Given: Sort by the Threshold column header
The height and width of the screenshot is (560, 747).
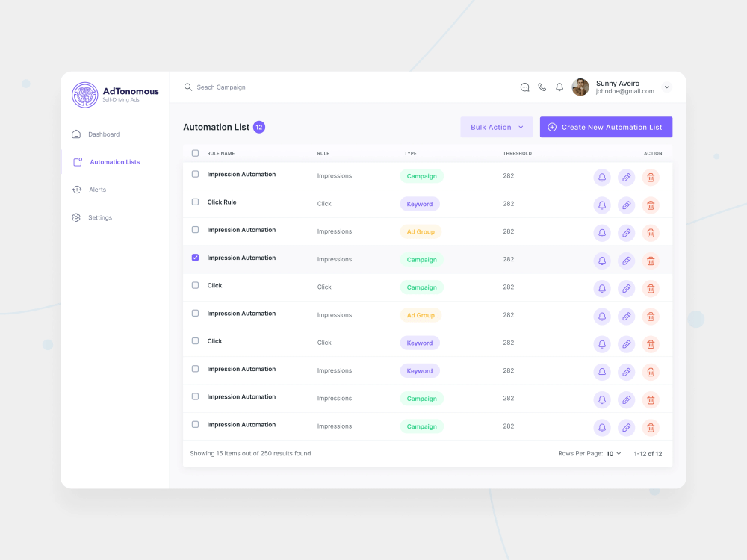Looking at the screenshot, I should click(517, 153).
